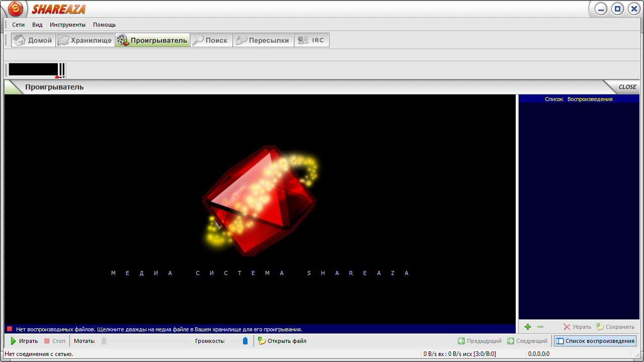The height and width of the screenshot is (362, 644).
Task: Switch to the Хранилище tab
Action: (85, 40)
